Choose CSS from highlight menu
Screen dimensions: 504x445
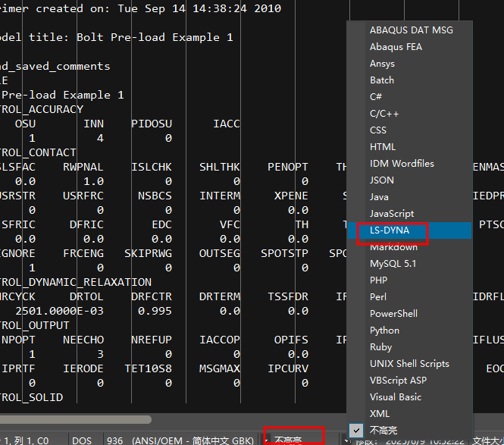[409, 130]
